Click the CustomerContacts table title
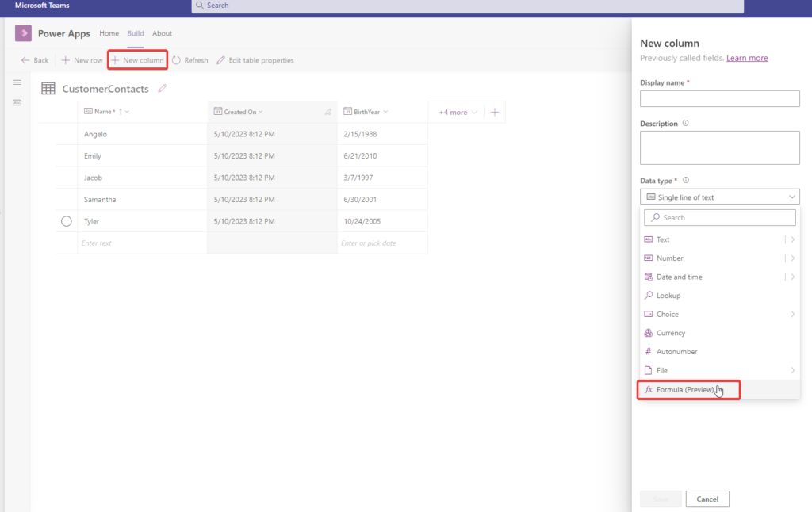The height and width of the screenshot is (512, 812). (105, 89)
